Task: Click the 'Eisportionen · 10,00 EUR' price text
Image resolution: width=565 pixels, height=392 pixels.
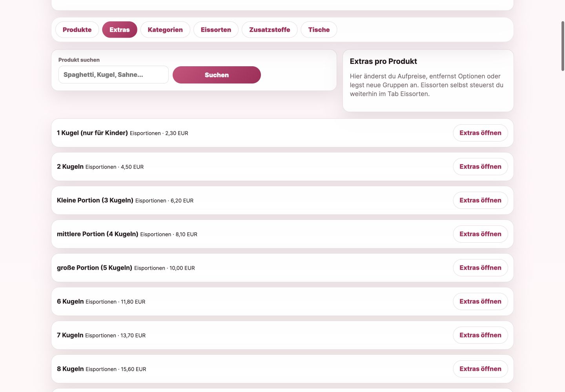Action: coord(164,268)
